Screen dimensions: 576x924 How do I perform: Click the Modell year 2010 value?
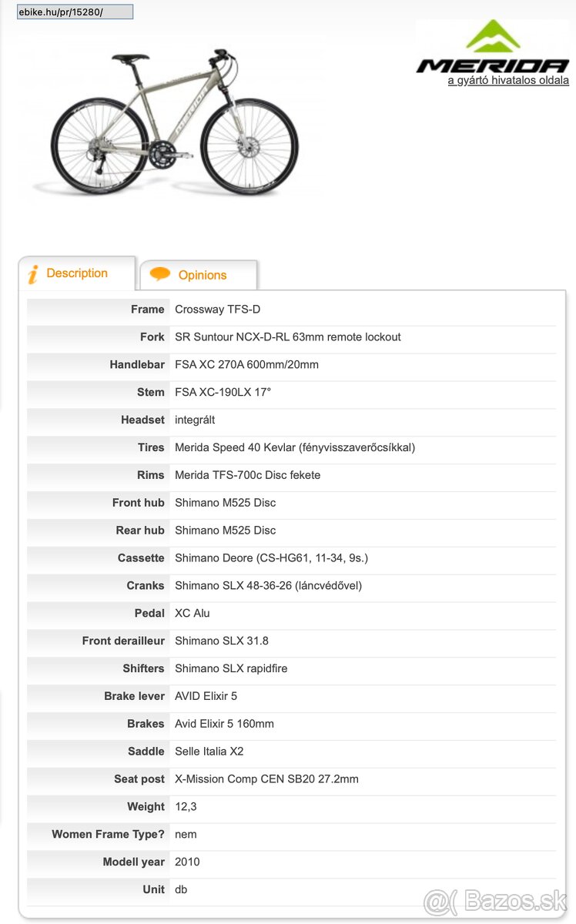[187, 862]
